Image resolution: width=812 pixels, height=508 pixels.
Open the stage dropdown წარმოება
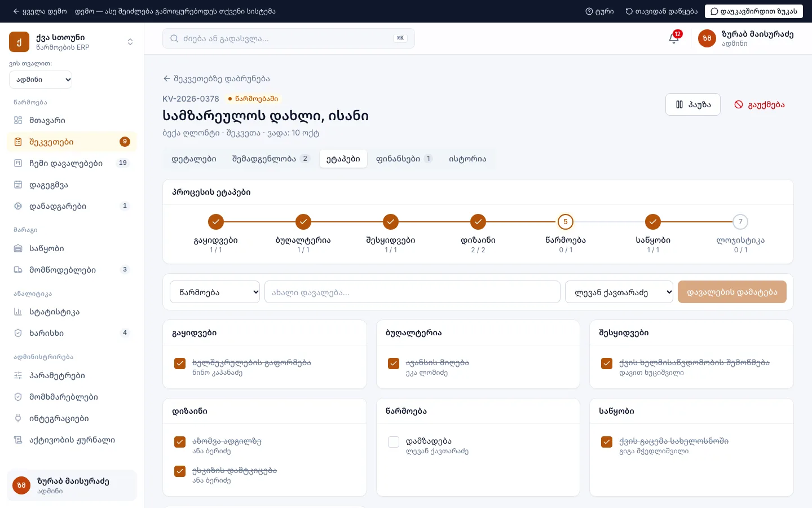(215, 292)
